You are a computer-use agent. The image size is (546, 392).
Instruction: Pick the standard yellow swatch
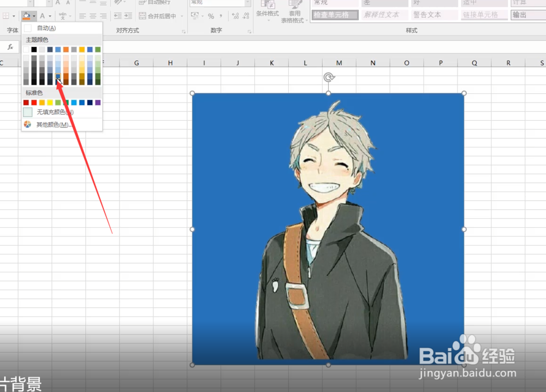[x=50, y=102]
